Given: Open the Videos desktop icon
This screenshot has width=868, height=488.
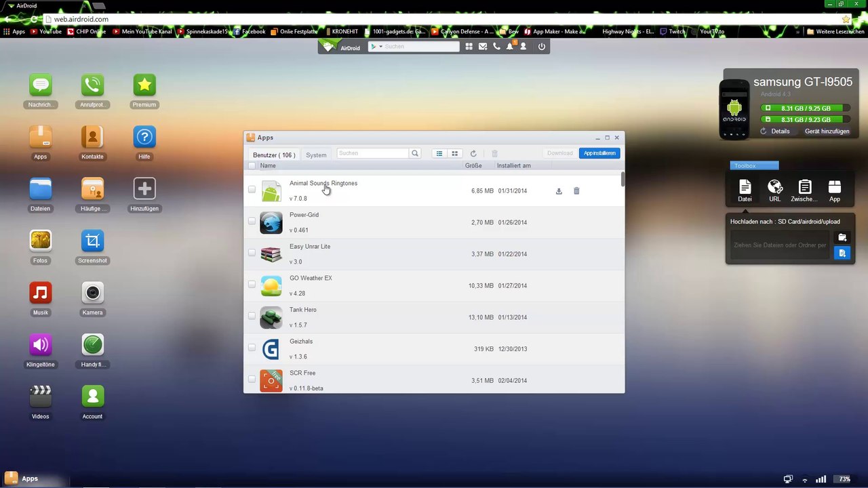Looking at the screenshot, I should click(x=41, y=396).
